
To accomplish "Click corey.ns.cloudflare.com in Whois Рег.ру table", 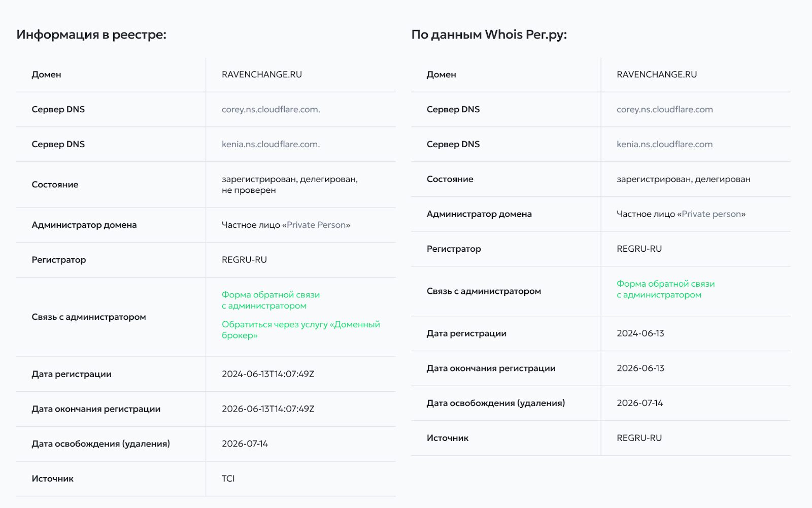I will 664,110.
